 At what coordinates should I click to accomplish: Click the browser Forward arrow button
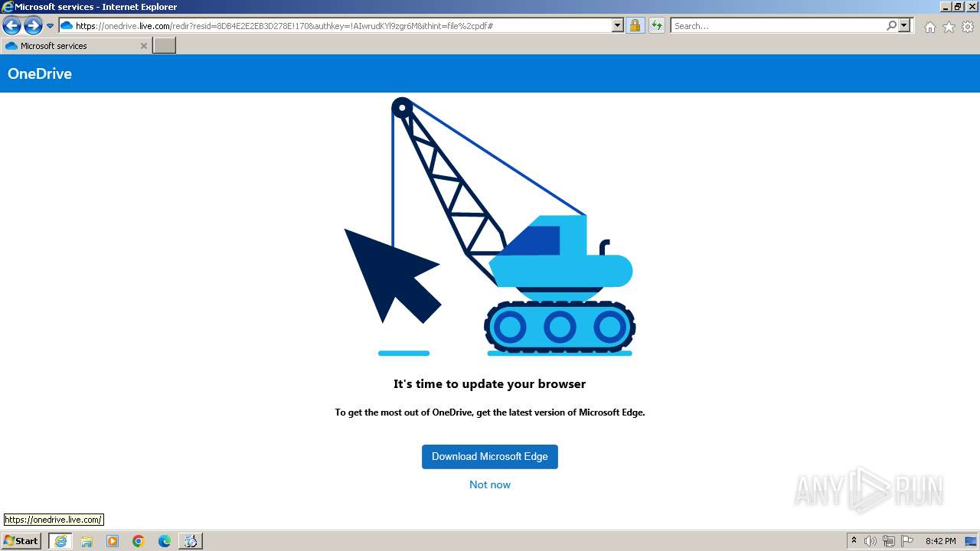coord(33,26)
